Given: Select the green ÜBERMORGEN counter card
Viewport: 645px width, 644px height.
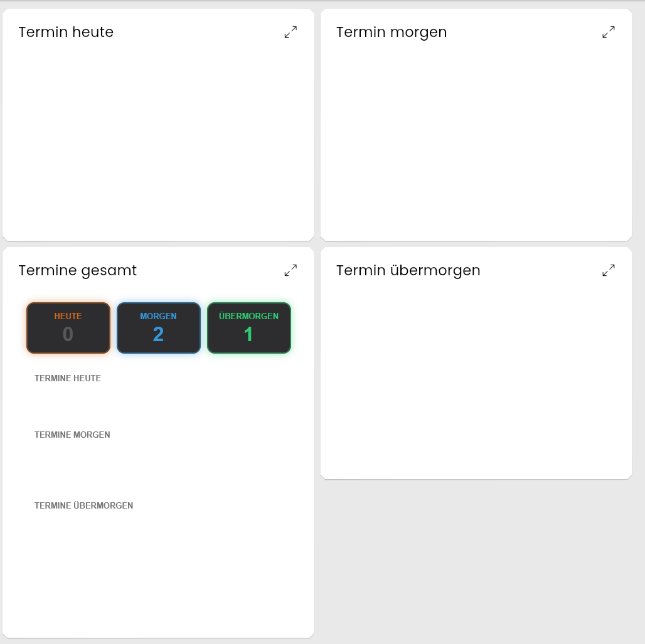Looking at the screenshot, I should click(249, 328).
